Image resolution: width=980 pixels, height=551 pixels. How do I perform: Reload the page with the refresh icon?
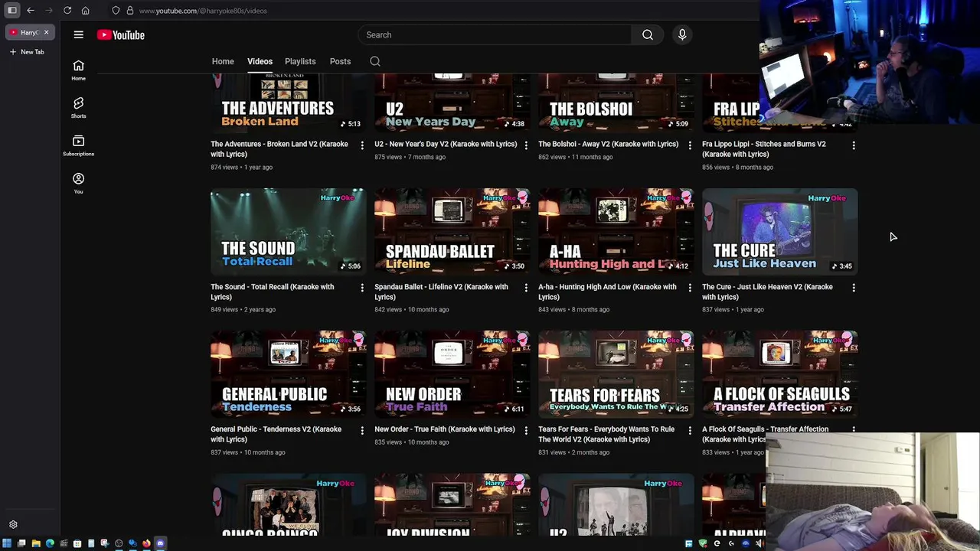[x=67, y=11]
